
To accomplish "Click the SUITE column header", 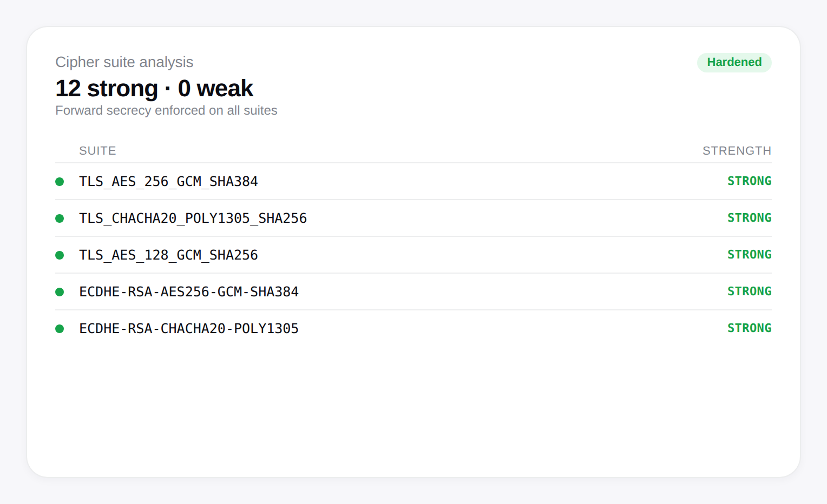I will [x=97, y=151].
